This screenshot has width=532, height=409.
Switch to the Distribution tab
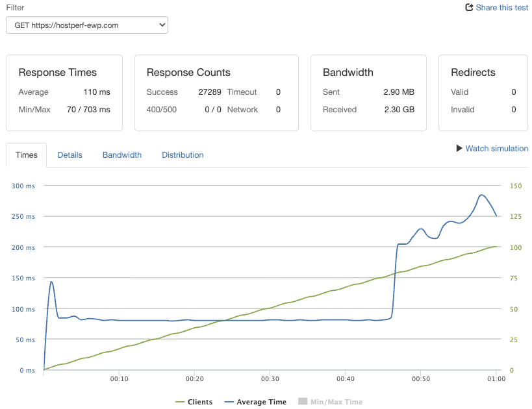click(183, 155)
